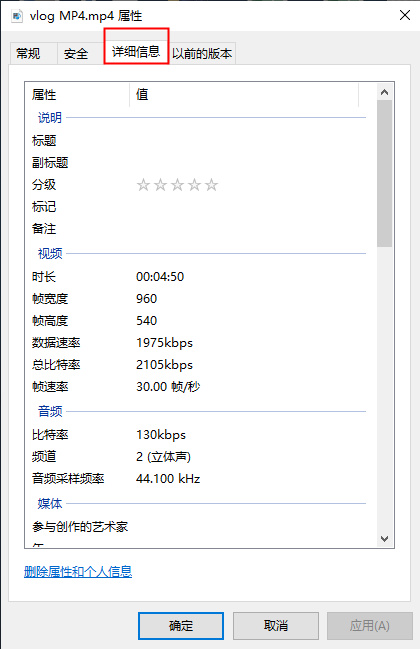
Task: Set rating to fourth star
Action: (x=194, y=185)
